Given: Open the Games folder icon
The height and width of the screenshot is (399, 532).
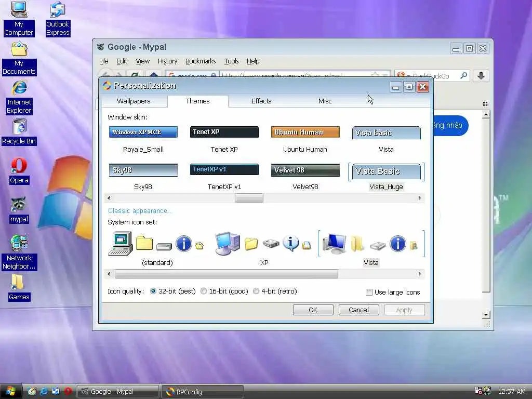Looking at the screenshot, I should tap(19, 288).
